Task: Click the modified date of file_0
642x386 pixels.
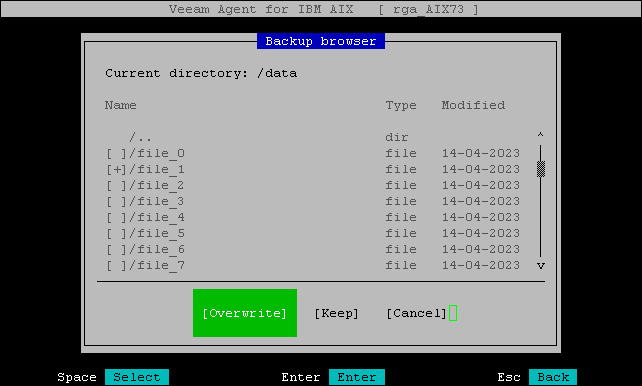Action: coord(481,153)
